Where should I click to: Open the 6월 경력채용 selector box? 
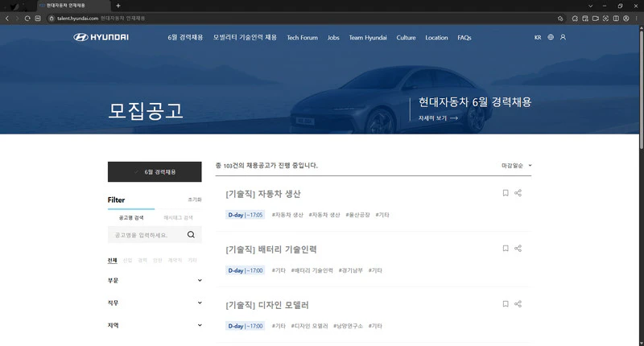[x=155, y=172]
